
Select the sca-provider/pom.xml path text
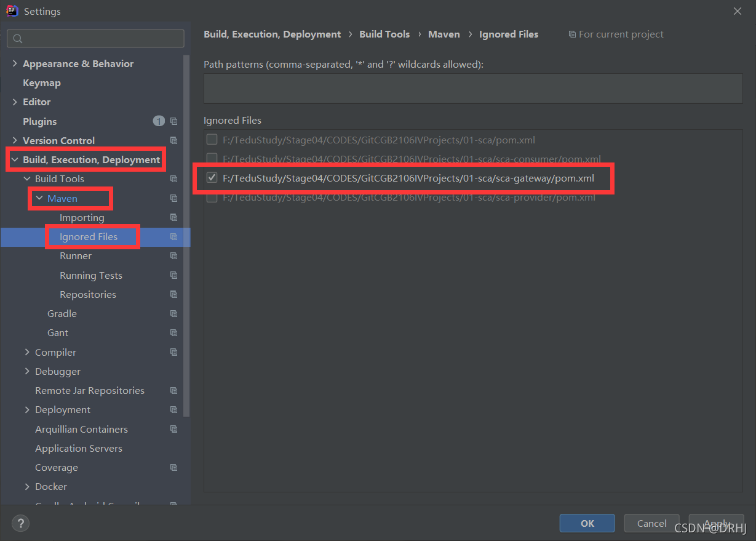(409, 198)
